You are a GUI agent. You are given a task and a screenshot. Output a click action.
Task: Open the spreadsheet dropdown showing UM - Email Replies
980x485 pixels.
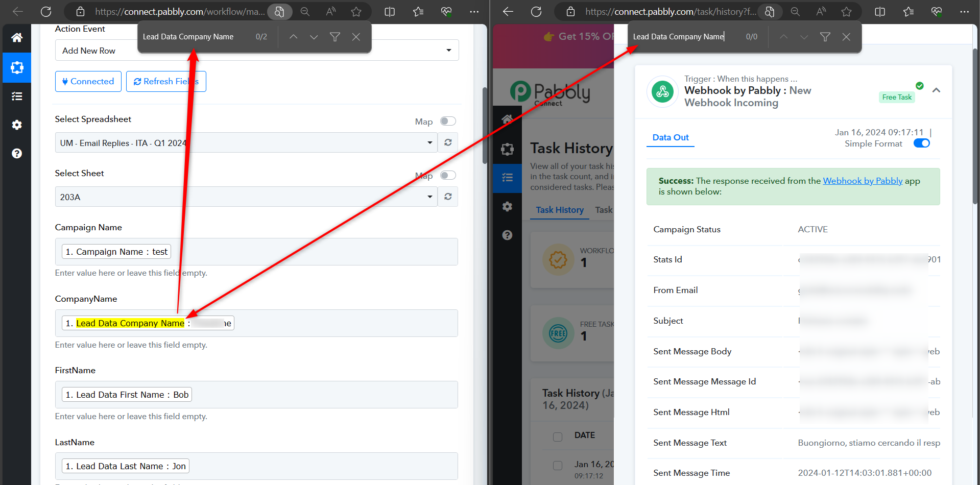click(246, 142)
